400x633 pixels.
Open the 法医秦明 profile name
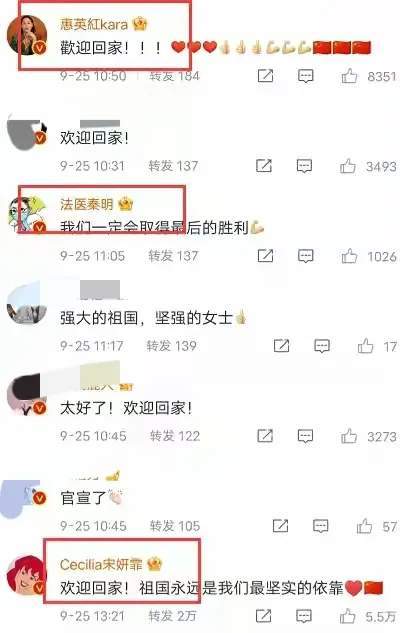pos(86,204)
